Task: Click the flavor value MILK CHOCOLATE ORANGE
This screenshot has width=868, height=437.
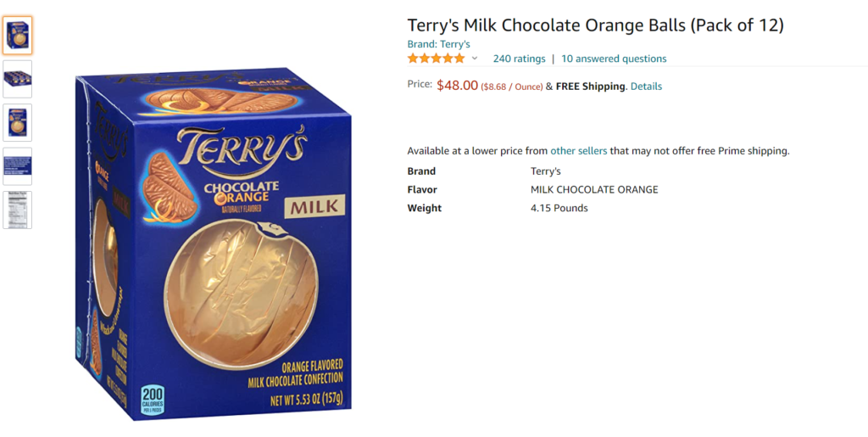Action: click(x=594, y=189)
